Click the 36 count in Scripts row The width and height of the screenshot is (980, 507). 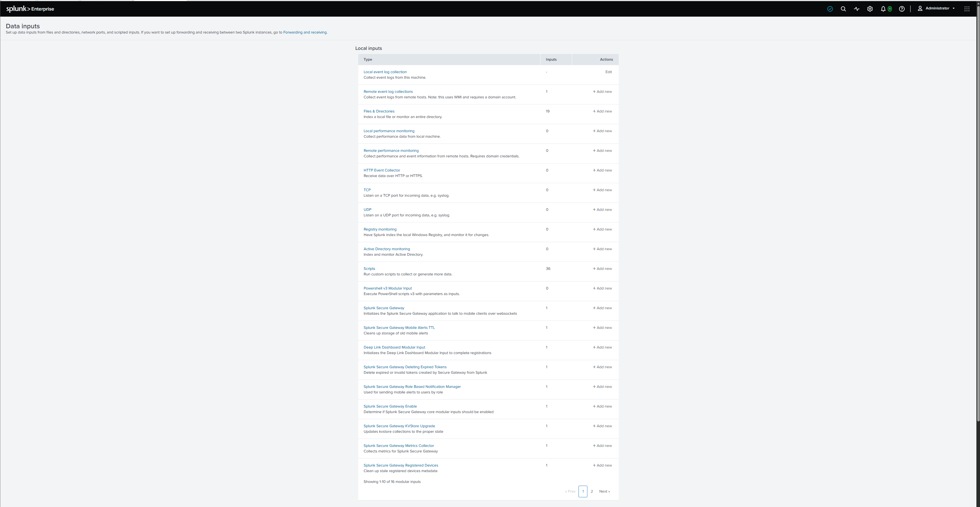point(548,268)
